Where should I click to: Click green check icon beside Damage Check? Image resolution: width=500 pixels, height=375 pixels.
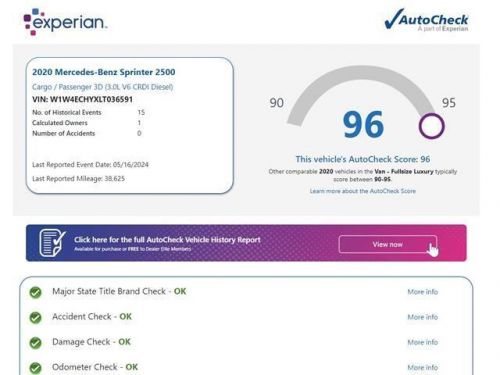[x=35, y=343]
